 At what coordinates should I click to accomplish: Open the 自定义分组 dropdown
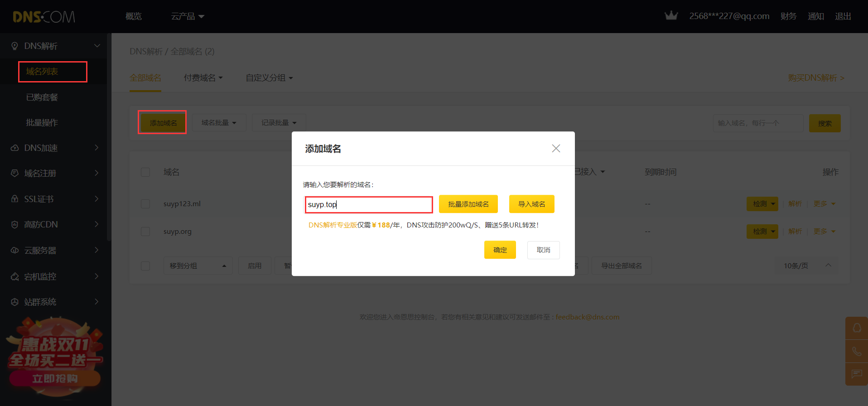269,78
